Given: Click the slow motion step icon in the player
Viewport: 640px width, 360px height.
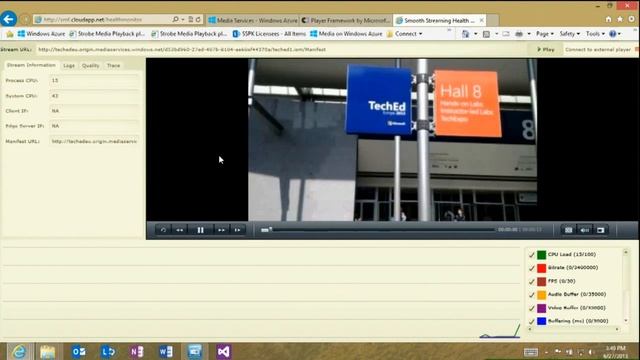Looking at the screenshot, I should point(238,230).
